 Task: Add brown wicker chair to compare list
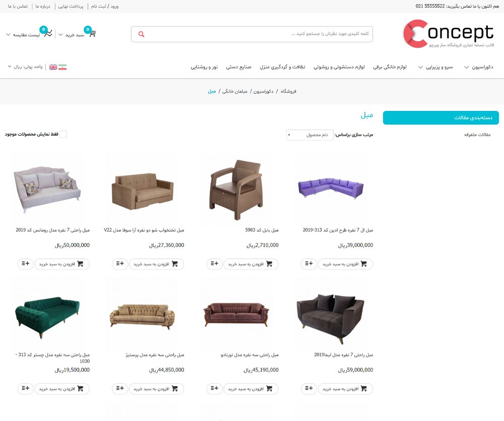tap(214, 264)
